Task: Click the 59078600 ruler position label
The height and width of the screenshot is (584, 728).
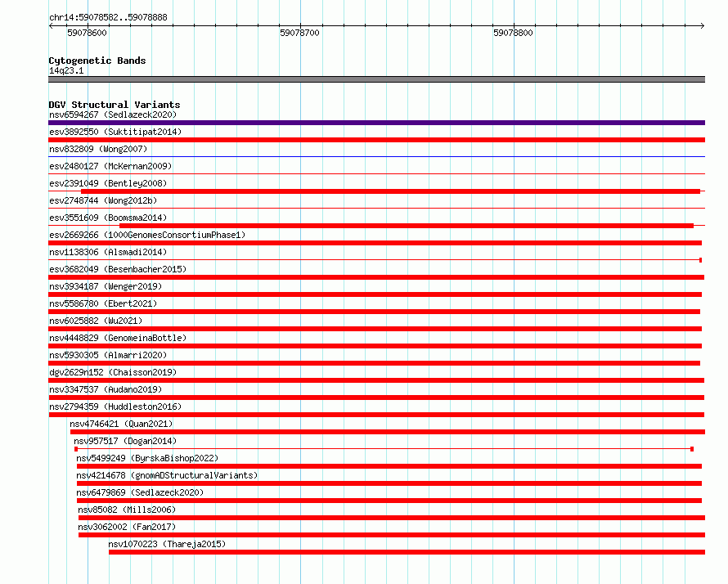Action: (x=87, y=33)
